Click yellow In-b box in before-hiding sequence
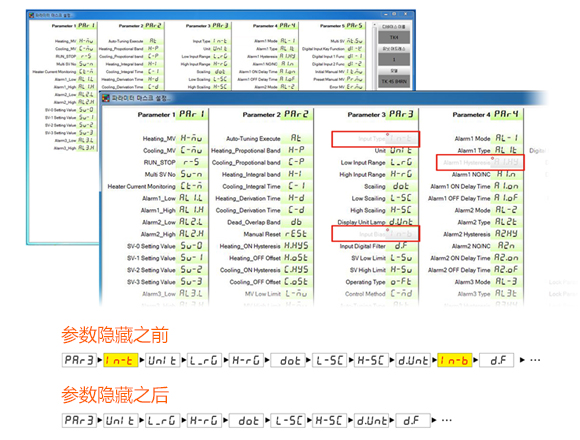580x440 pixels. tap(455, 360)
